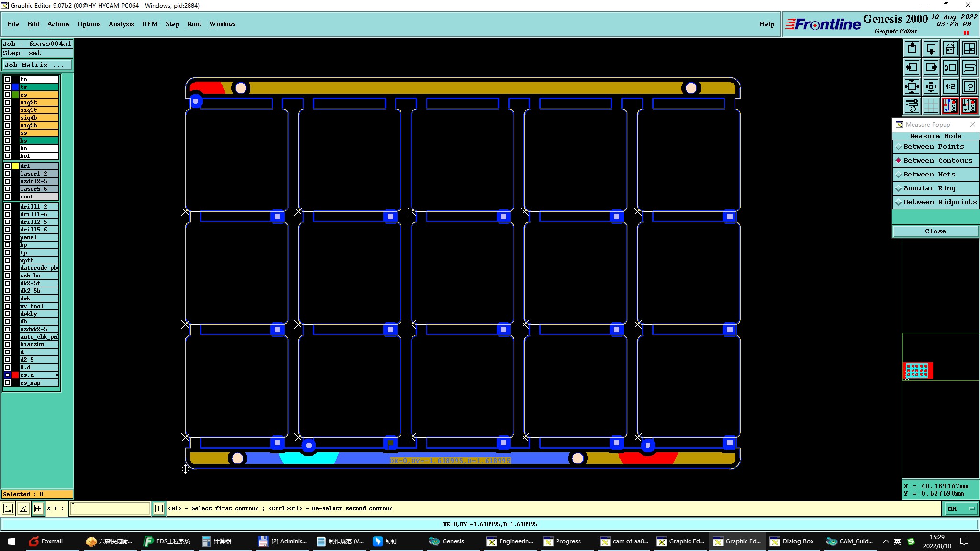Image resolution: width=980 pixels, height=551 pixels.
Task: Click the pan left arrow icon
Action: (x=912, y=67)
